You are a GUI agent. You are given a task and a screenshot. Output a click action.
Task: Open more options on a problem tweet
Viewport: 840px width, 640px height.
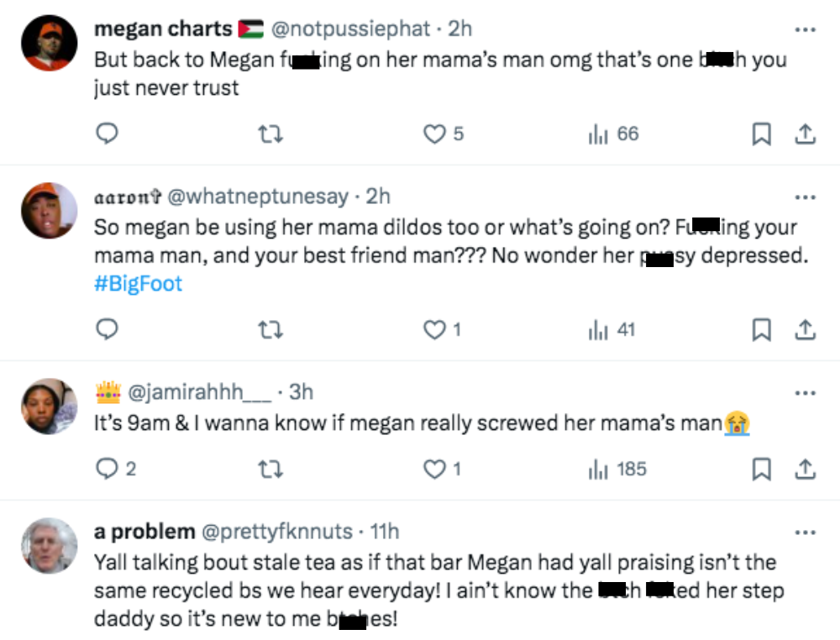tap(805, 532)
